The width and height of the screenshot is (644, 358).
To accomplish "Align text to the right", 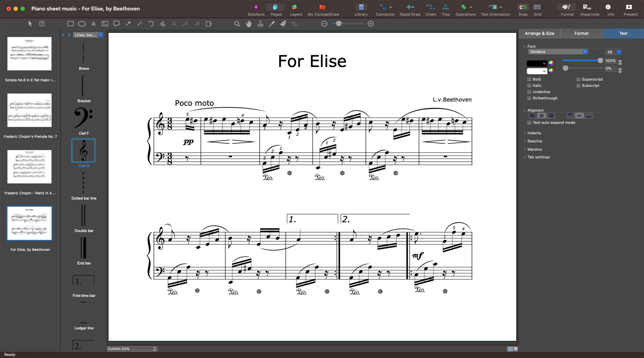I will [551, 115].
